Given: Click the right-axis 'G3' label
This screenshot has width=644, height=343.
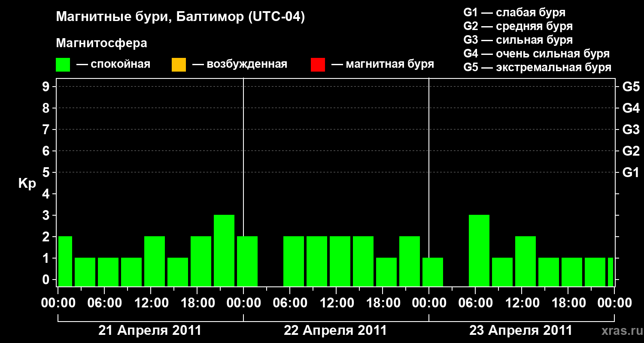Looking at the screenshot, I should [631, 129].
